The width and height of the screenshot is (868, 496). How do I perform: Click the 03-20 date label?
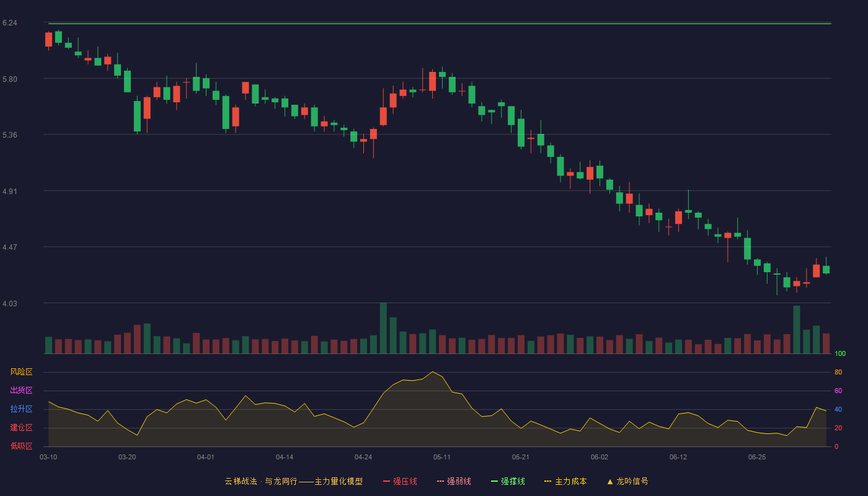(x=127, y=457)
